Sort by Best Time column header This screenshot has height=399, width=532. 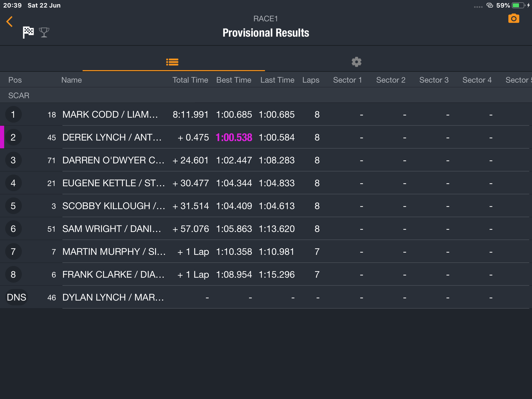234,80
